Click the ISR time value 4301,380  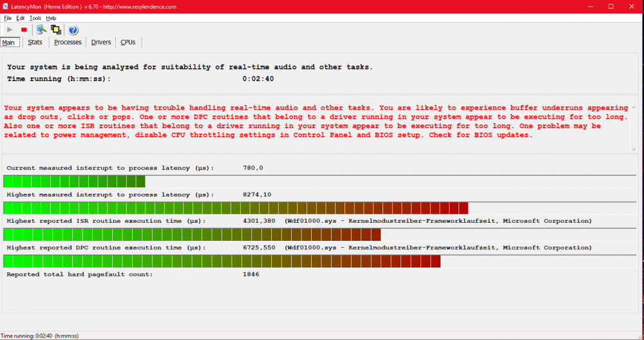[x=259, y=221]
